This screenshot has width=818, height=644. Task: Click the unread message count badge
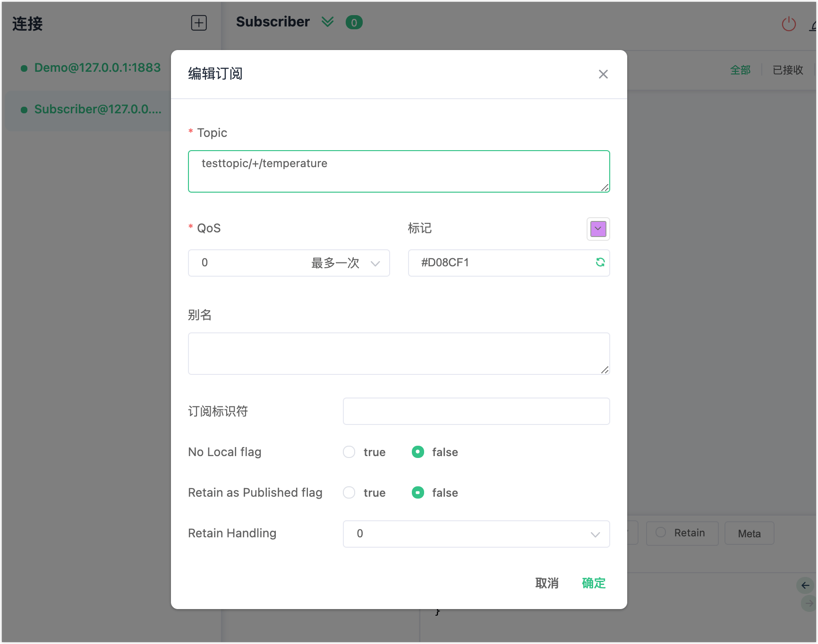(x=354, y=23)
